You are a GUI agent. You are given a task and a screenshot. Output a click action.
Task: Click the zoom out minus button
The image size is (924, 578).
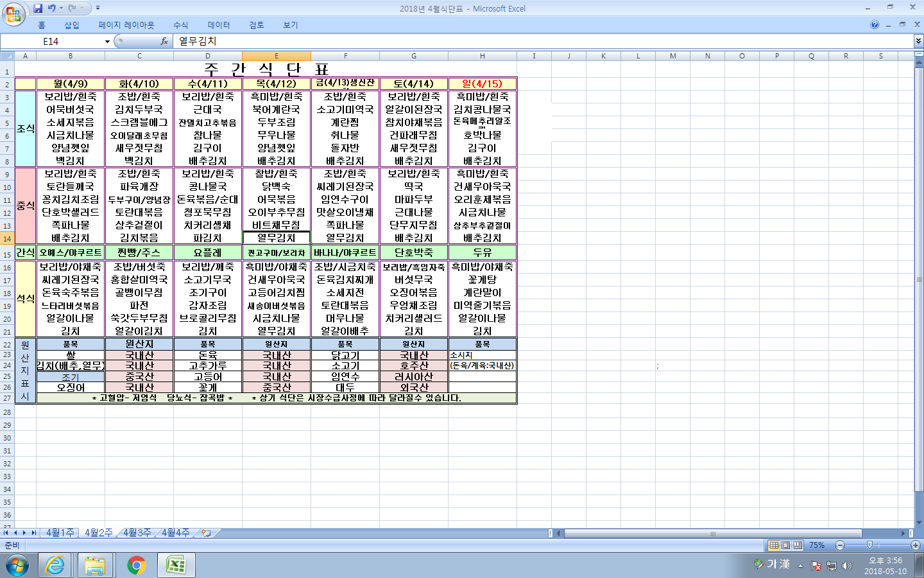pos(840,545)
